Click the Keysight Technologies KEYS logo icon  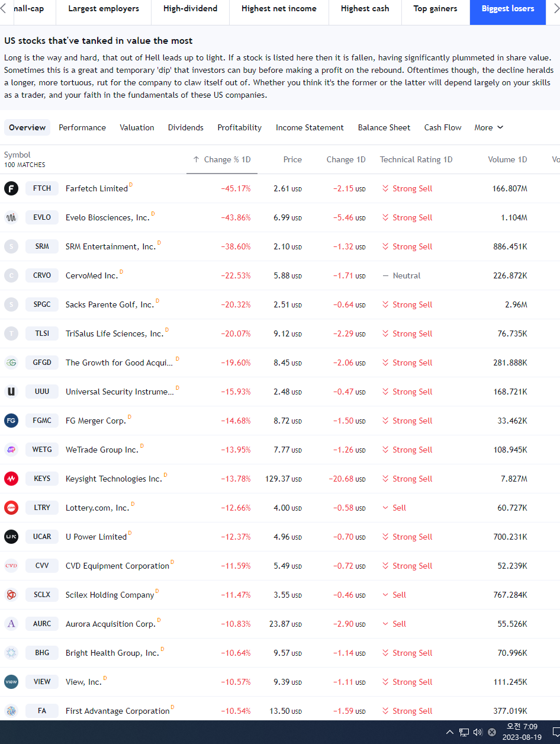point(11,479)
